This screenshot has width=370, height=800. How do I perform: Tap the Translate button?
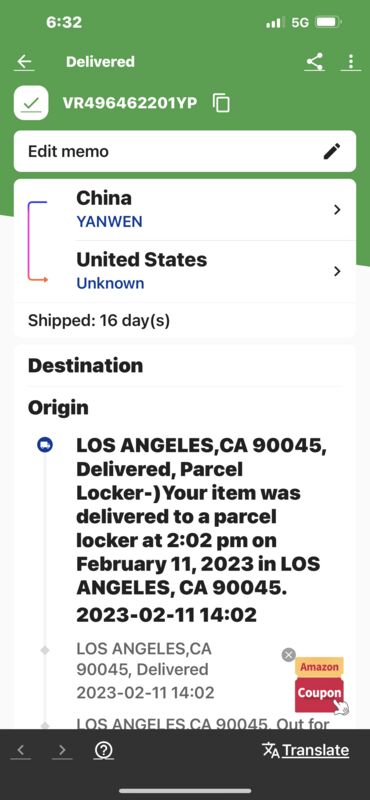tap(306, 750)
